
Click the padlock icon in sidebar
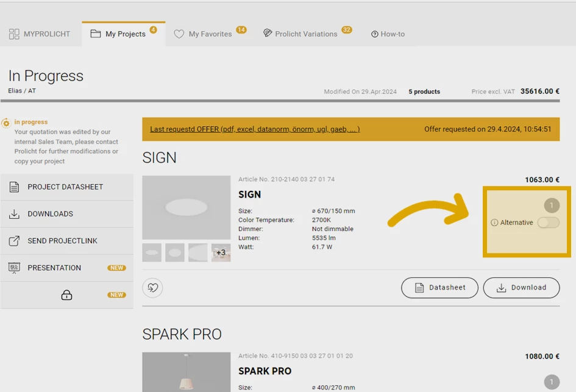66,295
